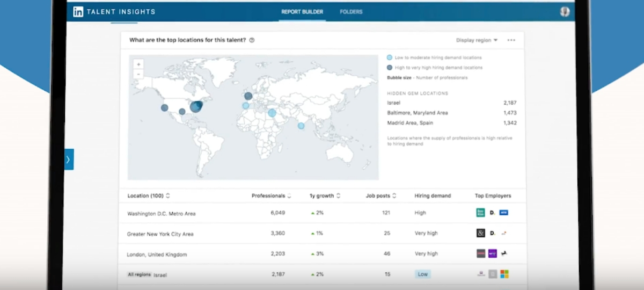Open the profile avatar menu
Viewport: 644px width, 290px height.
(x=564, y=12)
